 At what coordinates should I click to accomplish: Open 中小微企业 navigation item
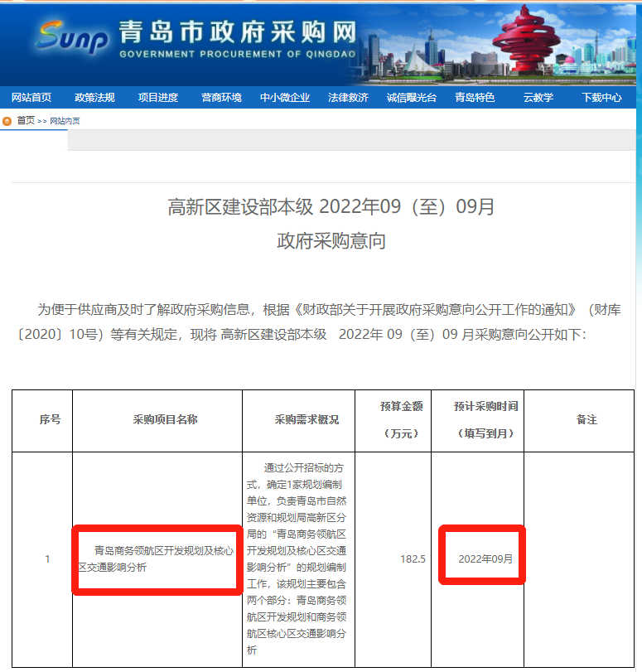[285, 98]
